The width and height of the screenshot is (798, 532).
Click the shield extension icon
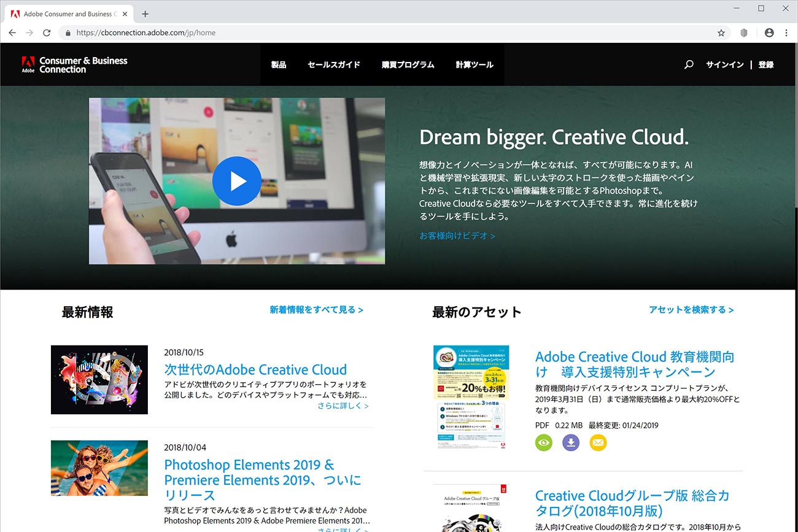(x=744, y=33)
